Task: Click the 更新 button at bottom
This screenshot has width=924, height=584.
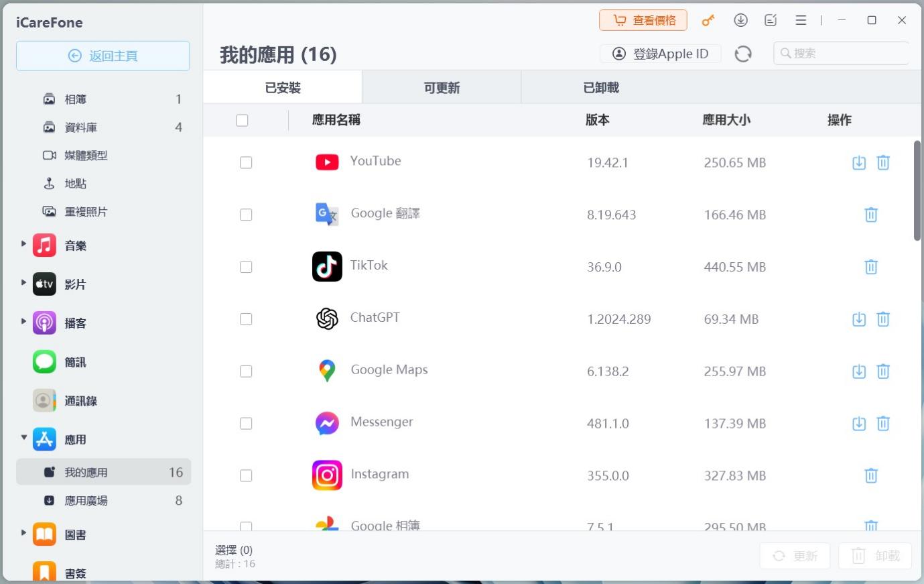Action: (x=795, y=556)
